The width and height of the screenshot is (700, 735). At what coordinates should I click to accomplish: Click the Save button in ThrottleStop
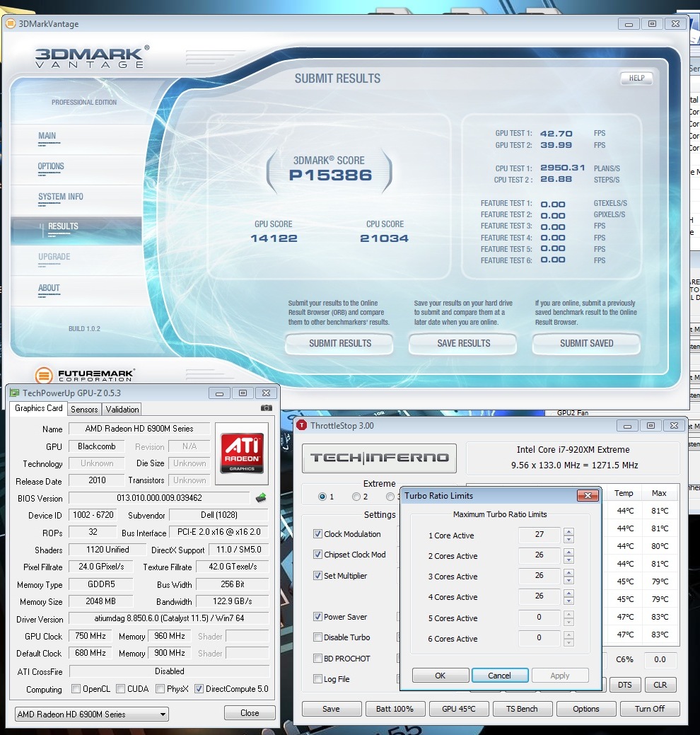coord(331,709)
